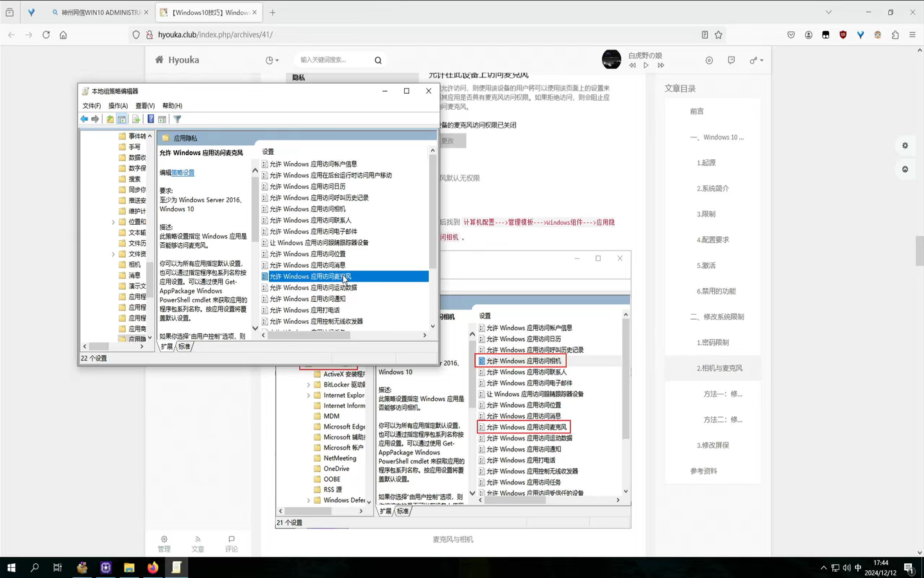Open the Firefox extensions puzzle icon
Image resolution: width=924 pixels, height=578 pixels.
[895, 35]
